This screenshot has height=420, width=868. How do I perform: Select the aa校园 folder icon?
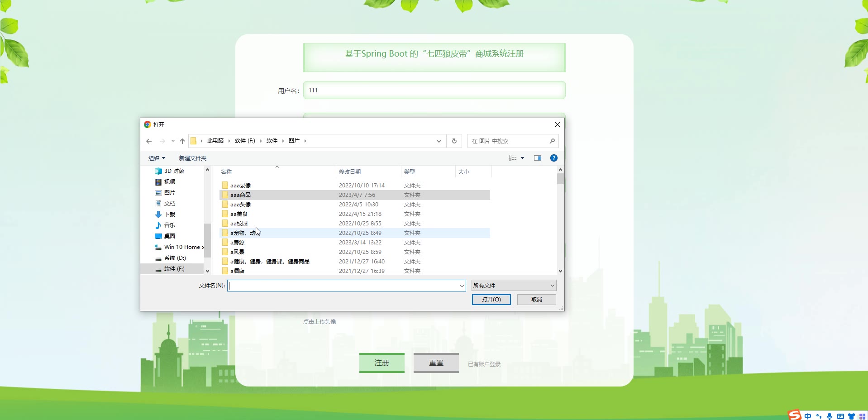pos(225,223)
